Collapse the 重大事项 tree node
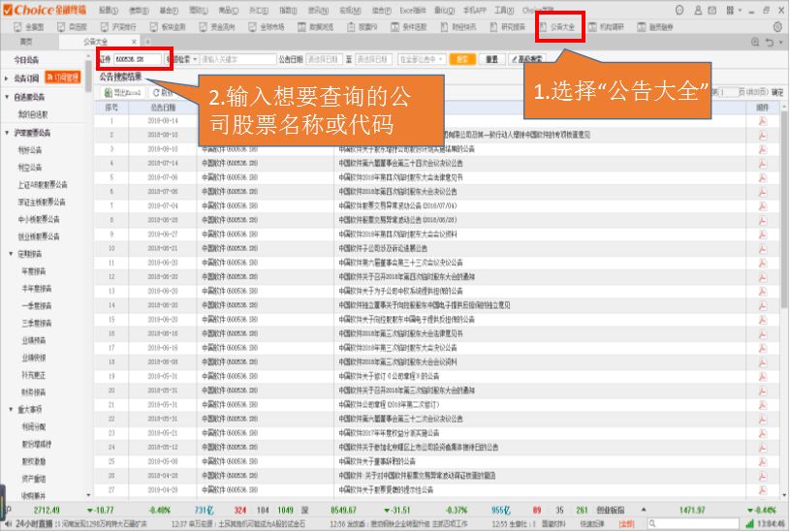 [x=11, y=410]
